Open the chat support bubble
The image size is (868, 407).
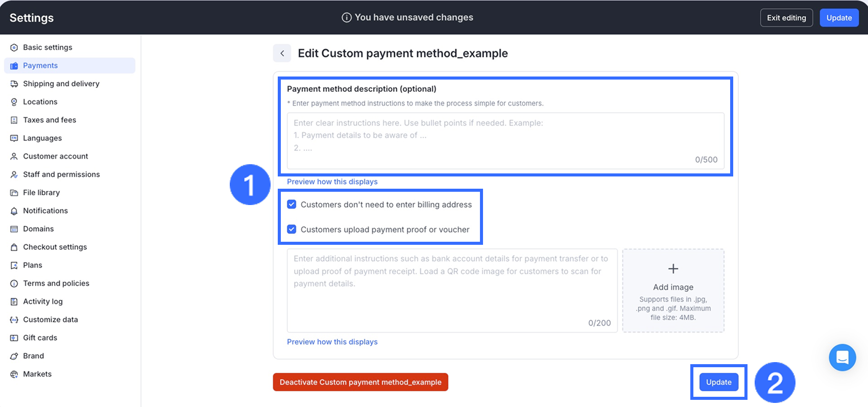pos(842,358)
